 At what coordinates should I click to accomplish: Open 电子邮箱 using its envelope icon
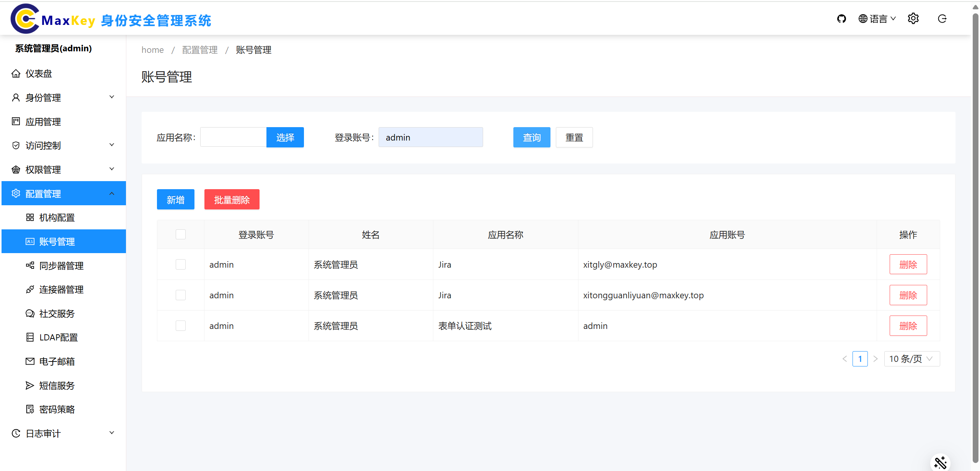coord(30,361)
